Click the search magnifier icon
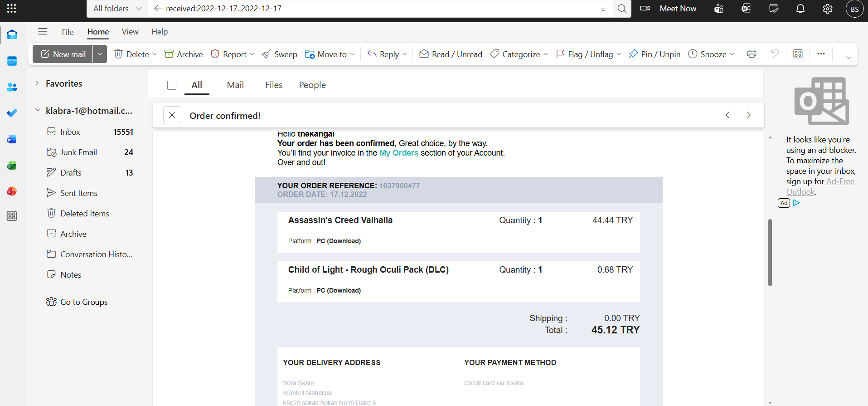 point(622,9)
